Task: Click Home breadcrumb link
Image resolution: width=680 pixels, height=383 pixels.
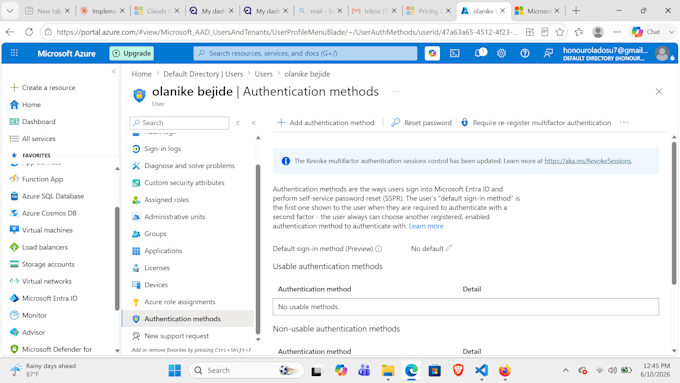Action: tap(141, 74)
